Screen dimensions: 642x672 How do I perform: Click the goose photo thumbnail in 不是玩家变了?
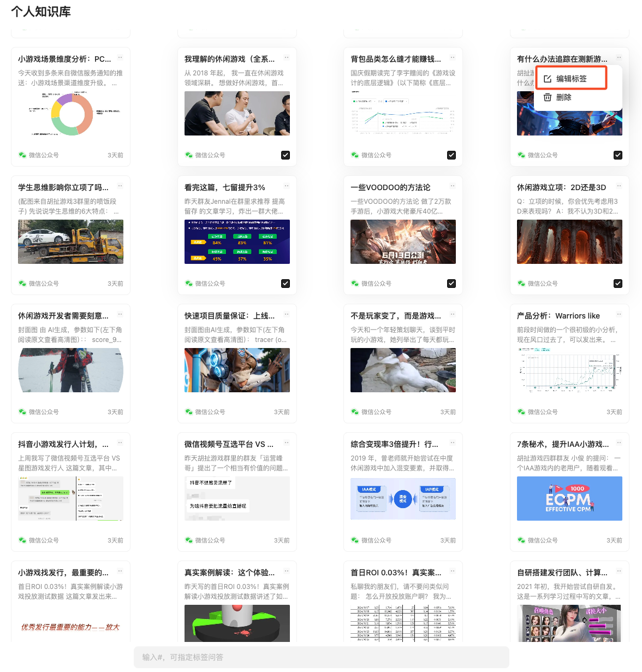(x=403, y=370)
